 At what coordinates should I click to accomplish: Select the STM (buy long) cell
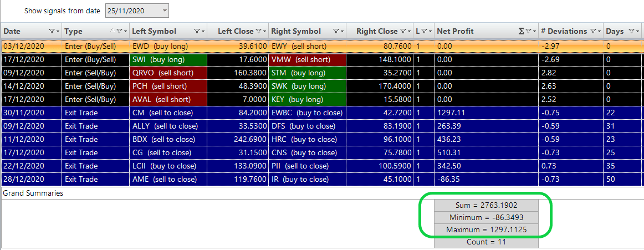(x=307, y=73)
